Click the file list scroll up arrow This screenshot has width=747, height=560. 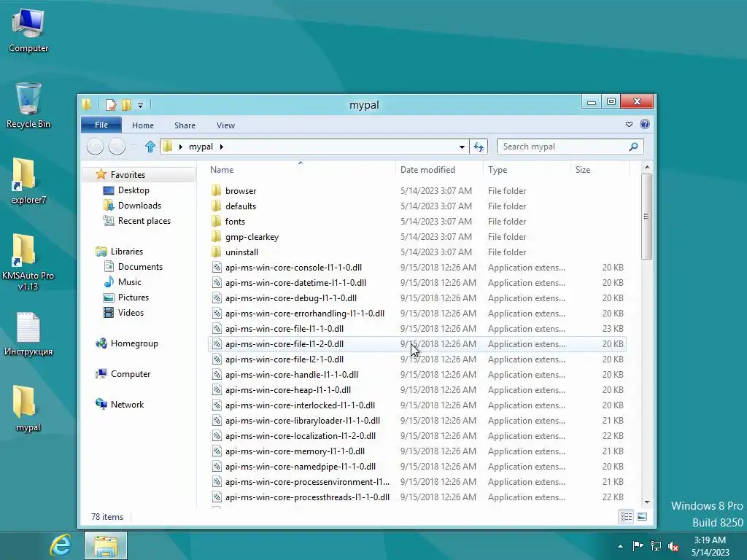point(646,167)
